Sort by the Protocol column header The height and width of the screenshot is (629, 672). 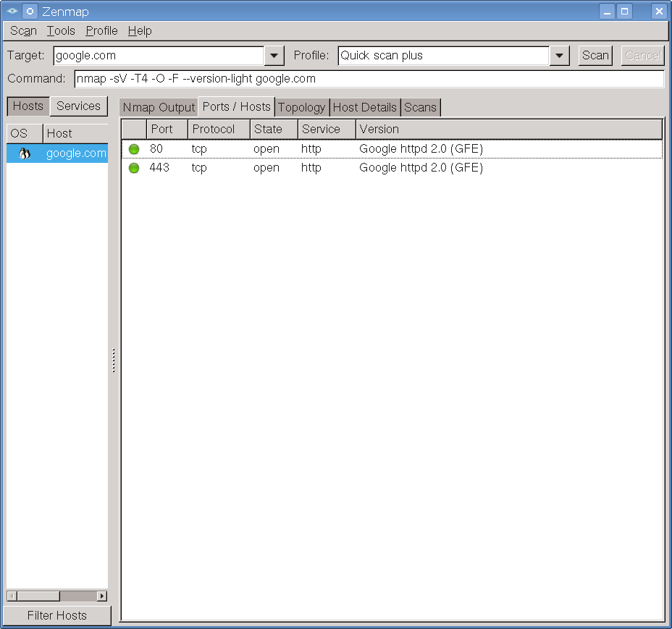[219, 130]
